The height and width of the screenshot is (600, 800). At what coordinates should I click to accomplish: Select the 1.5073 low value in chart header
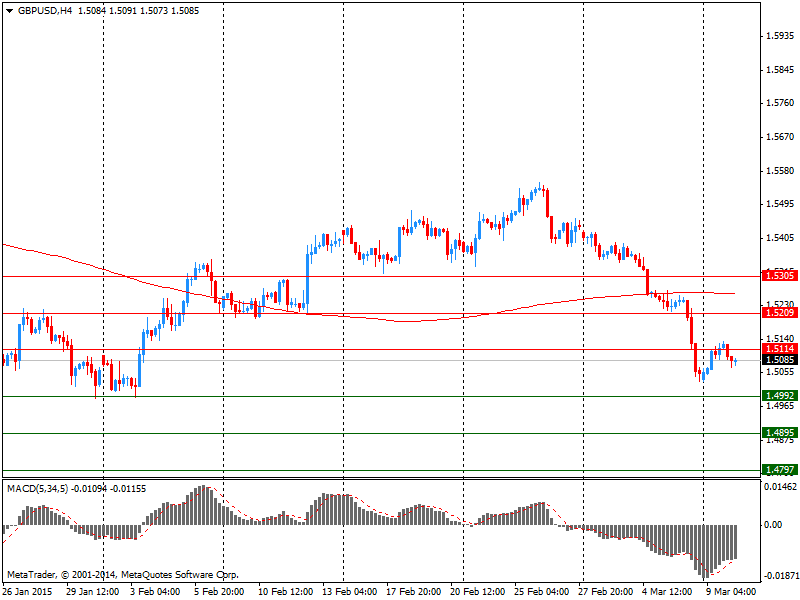[154, 11]
